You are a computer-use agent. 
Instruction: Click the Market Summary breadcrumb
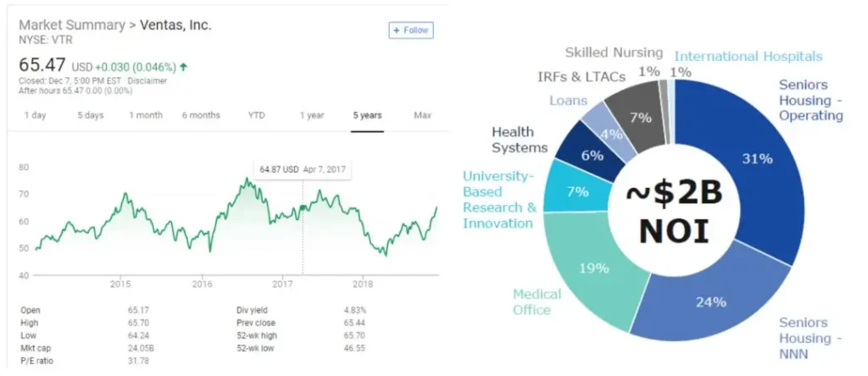point(72,25)
